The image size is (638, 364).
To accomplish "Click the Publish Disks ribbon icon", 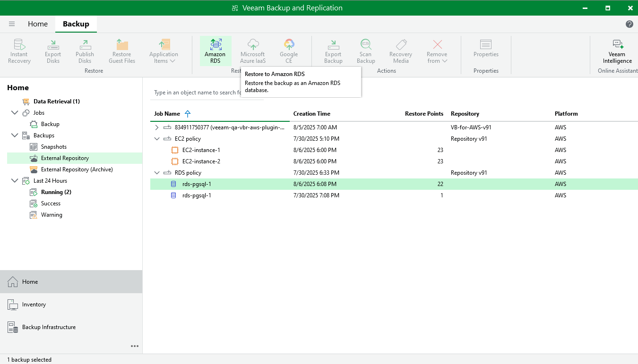I will click(x=85, y=51).
